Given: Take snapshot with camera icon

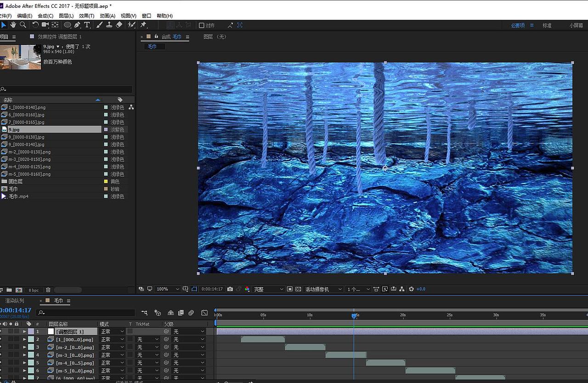Looking at the screenshot, I should 230,289.
